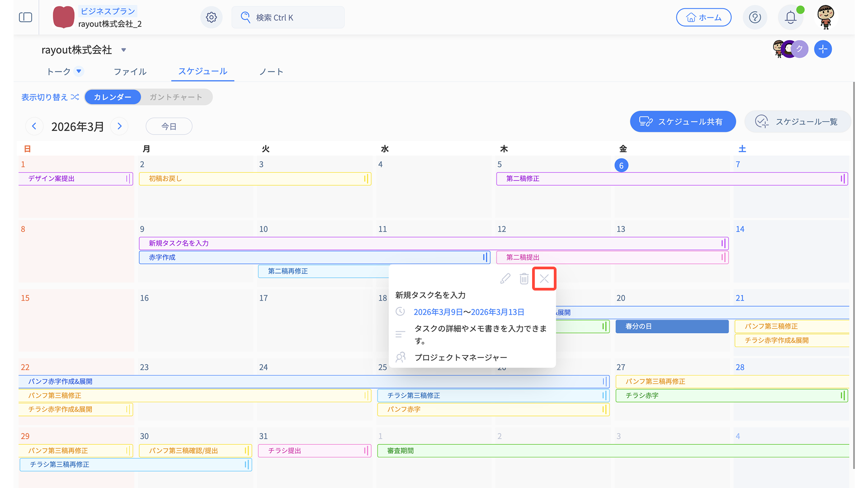The width and height of the screenshot is (868, 488).
Task: Expand the トーク tab dropdown arrow
Action: [x=79, y=71]
